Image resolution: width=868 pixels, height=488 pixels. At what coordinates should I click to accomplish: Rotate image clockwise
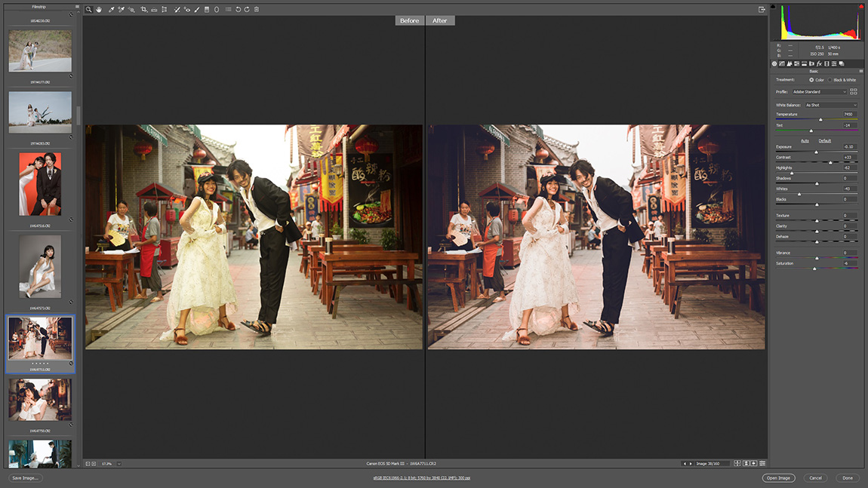click(x=247, y=9)
